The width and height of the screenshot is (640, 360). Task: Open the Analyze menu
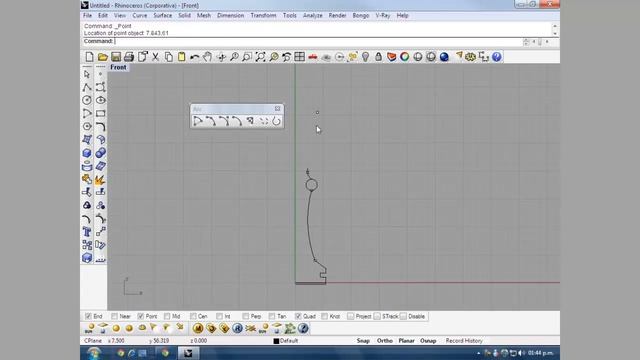tap(313, 16)
